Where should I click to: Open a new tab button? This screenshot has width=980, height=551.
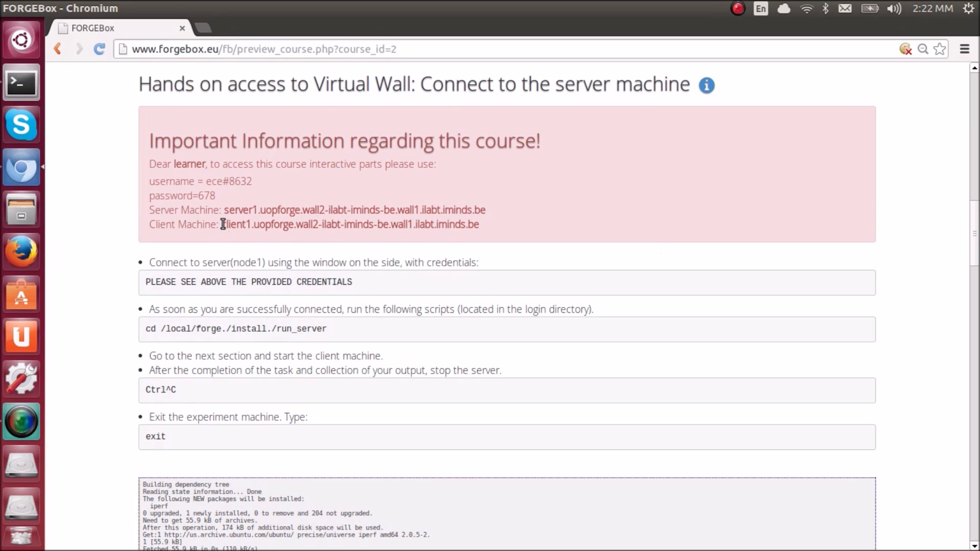[203, 28]
